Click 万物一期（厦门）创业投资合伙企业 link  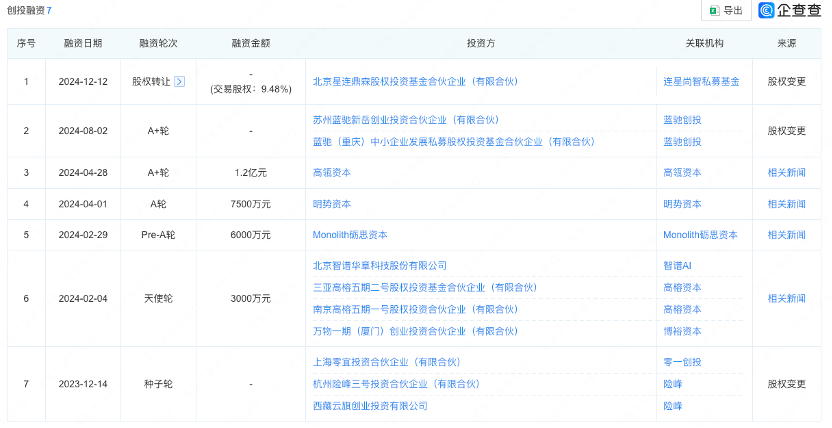pos(415,331)
